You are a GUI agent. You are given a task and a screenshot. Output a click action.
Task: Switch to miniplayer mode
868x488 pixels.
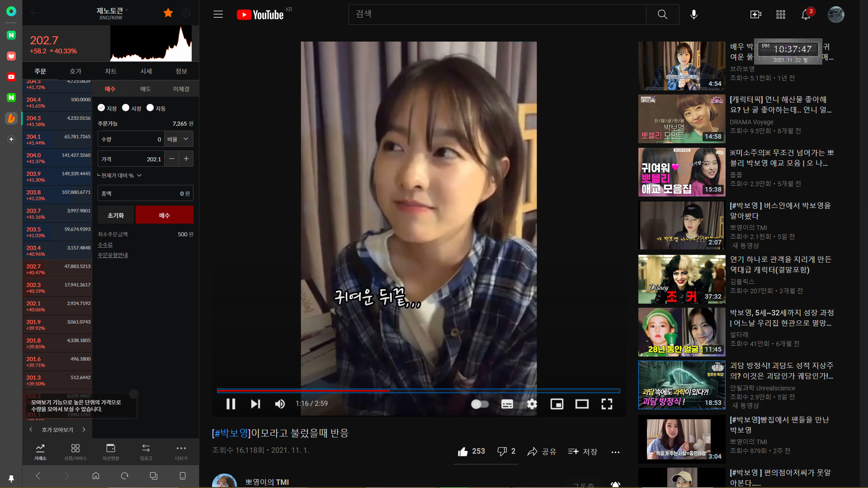pos(557,404)
